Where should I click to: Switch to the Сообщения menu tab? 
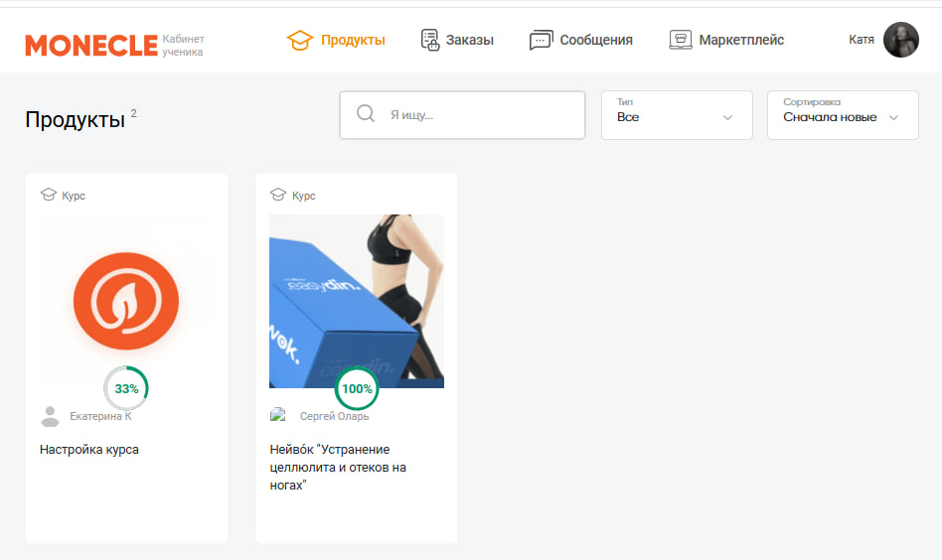[x=595, y=41]
